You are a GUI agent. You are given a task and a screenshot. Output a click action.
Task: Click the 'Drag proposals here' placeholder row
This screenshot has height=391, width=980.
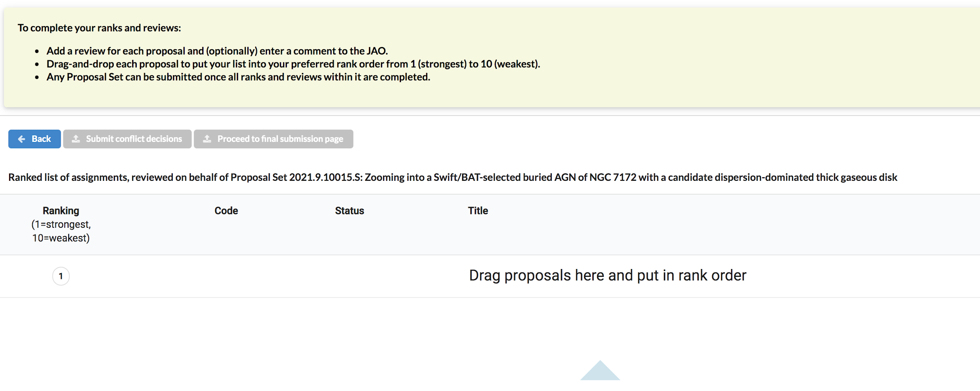tap(607, 276)
